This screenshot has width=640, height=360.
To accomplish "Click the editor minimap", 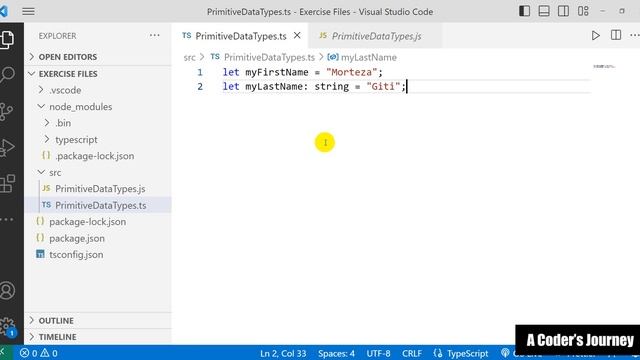I will click(x=604, y=67).
